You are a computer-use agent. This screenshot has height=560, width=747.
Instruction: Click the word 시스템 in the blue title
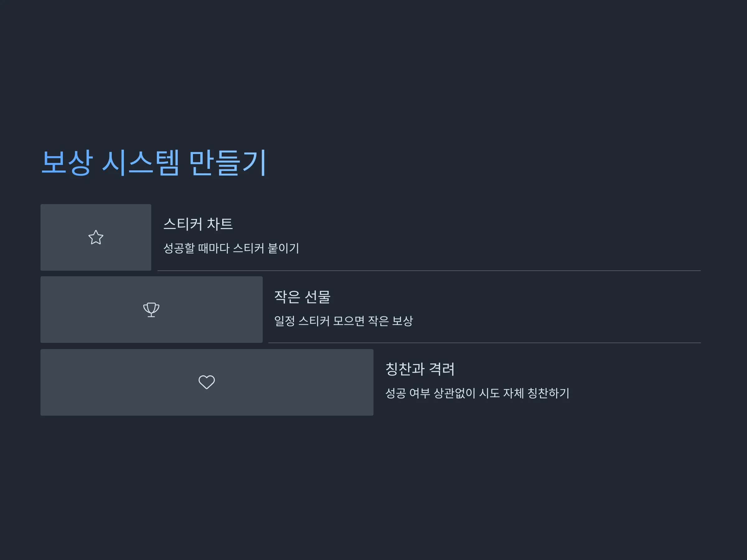click(140, 163)
